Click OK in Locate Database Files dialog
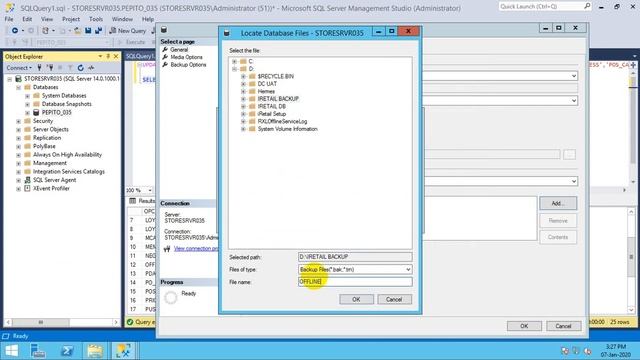Image resolution: width=640 pixels, height=360 pixels. click(x=356, y=299)
